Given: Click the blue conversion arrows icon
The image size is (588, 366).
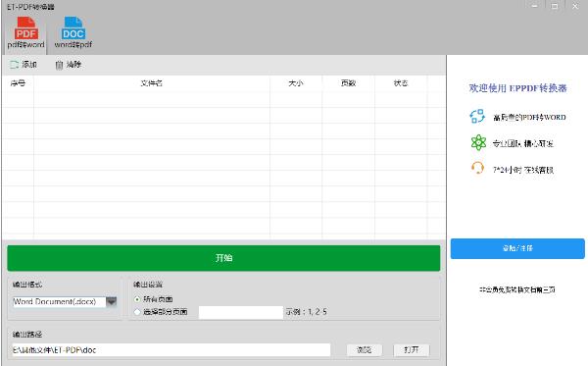Looking at the screenshot, I should pyautogui.click(x=477, y=117).
